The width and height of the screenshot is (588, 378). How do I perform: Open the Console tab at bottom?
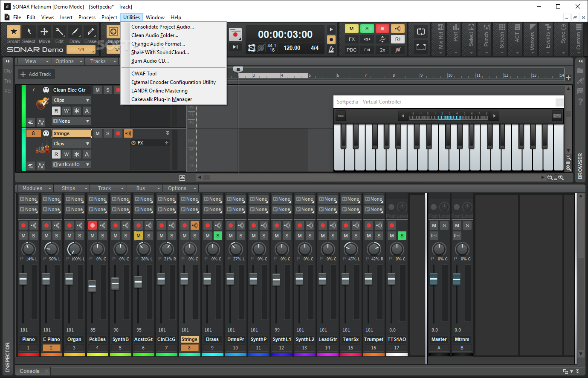(x=29, y=371)
